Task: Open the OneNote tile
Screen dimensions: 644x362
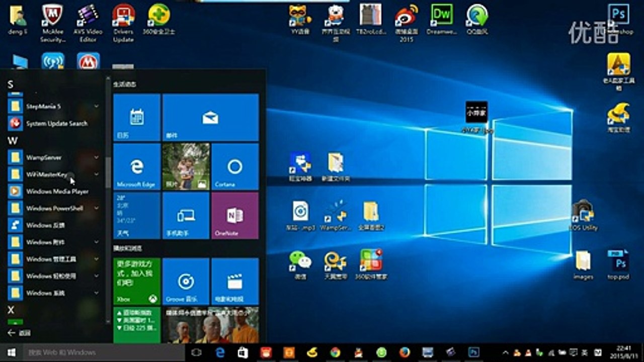Action: (x=235, y=215)
